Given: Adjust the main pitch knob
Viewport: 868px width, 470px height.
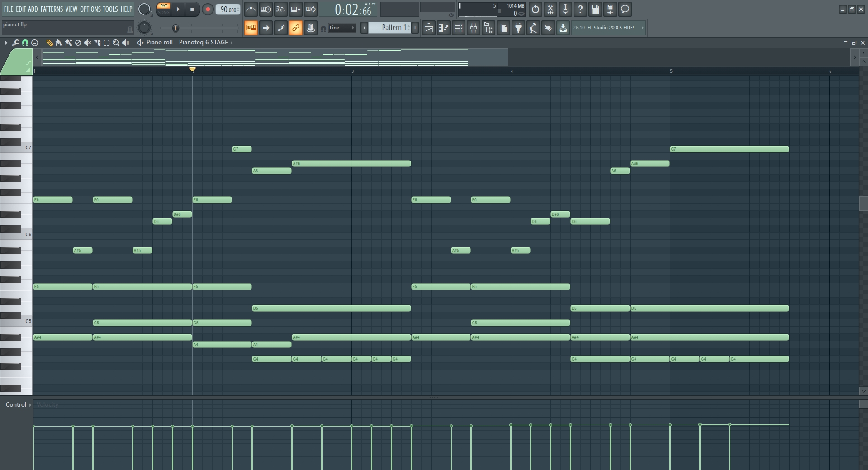Looking at the screenshot, I should pyautogui.click(x=144, y=28).
